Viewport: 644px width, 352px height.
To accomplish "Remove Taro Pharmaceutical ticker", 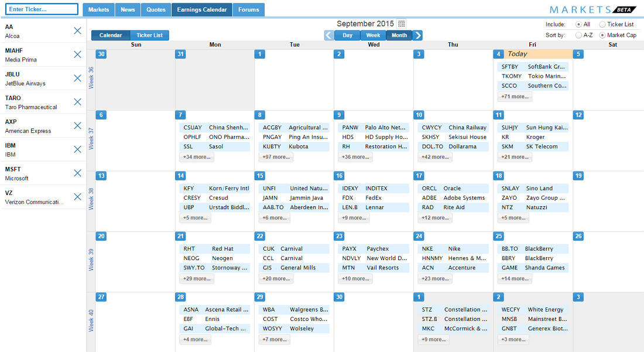I will [77, 102].
